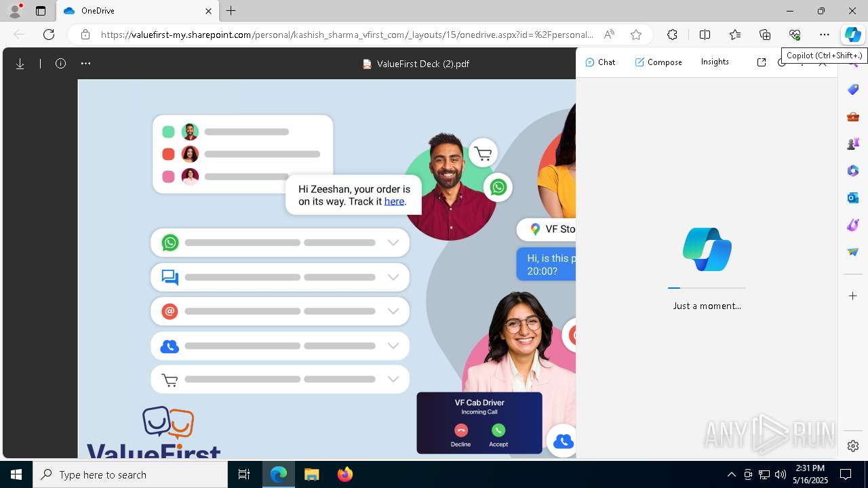Open Edge Settings and more menu
This screenshot has width=868, height=488.
[825, 35]
